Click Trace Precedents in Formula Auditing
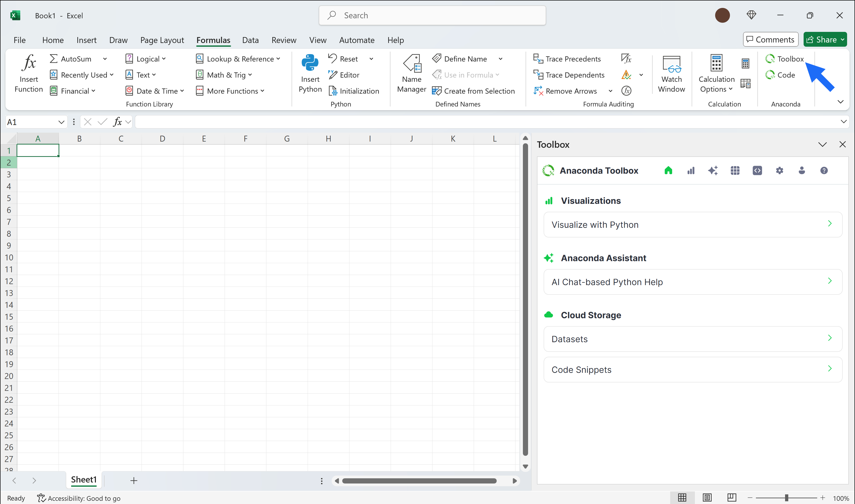Viewport: 855px width, 504px height. pos(567,58)
